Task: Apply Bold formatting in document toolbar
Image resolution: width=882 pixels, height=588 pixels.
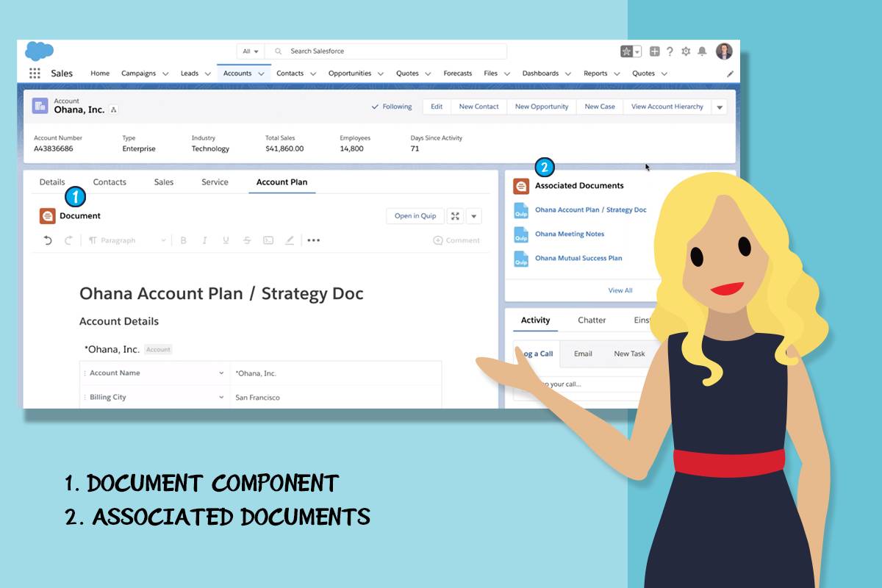Action: [x=184, y=240]
